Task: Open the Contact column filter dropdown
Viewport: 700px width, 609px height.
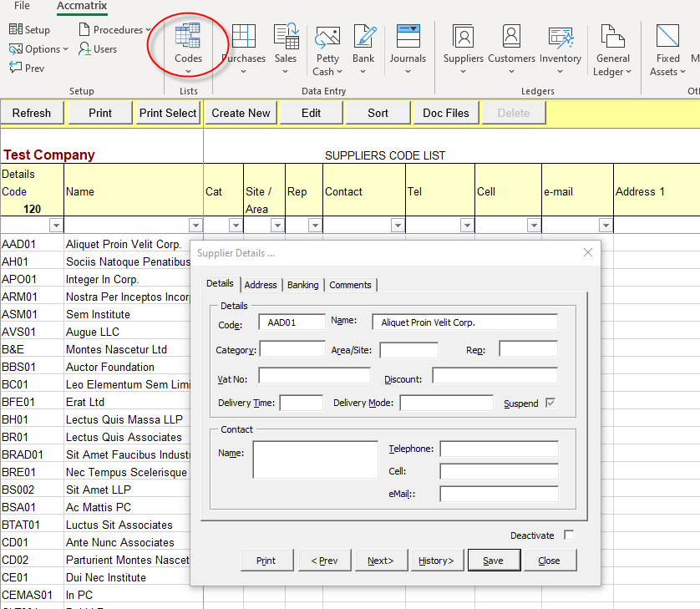Action: coord(398,225)
